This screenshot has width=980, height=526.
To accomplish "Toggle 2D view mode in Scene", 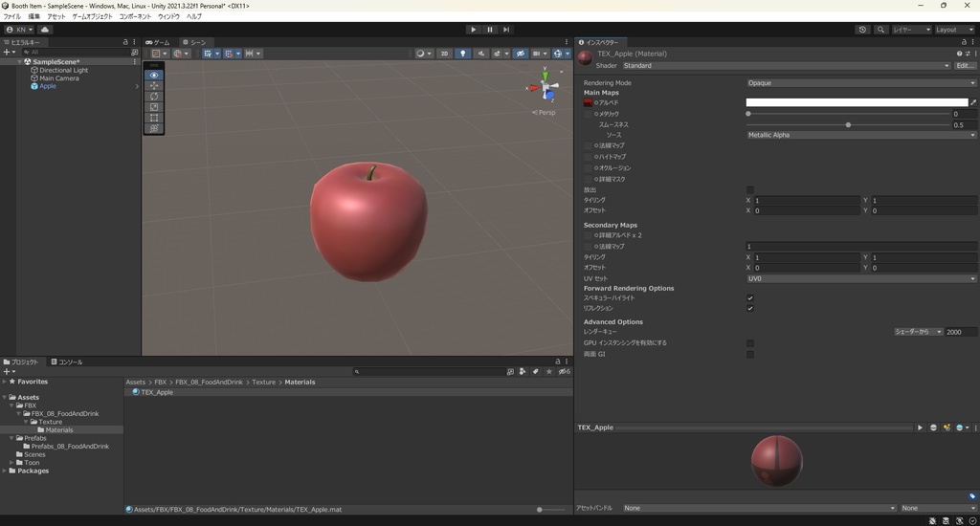I will coord(444,54).
